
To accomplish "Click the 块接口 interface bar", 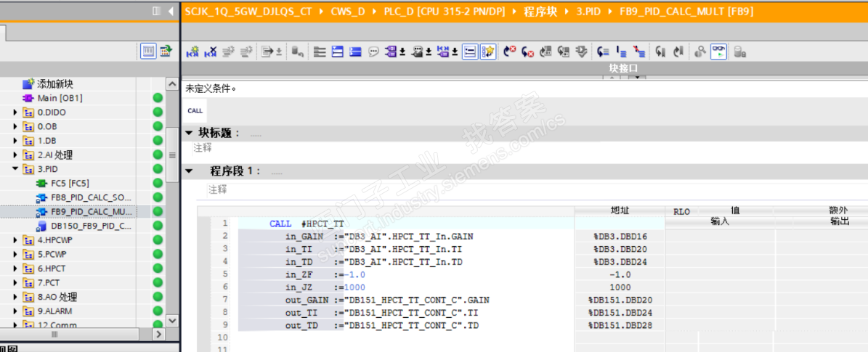I will pyautogui.click(x=524, y=68).
